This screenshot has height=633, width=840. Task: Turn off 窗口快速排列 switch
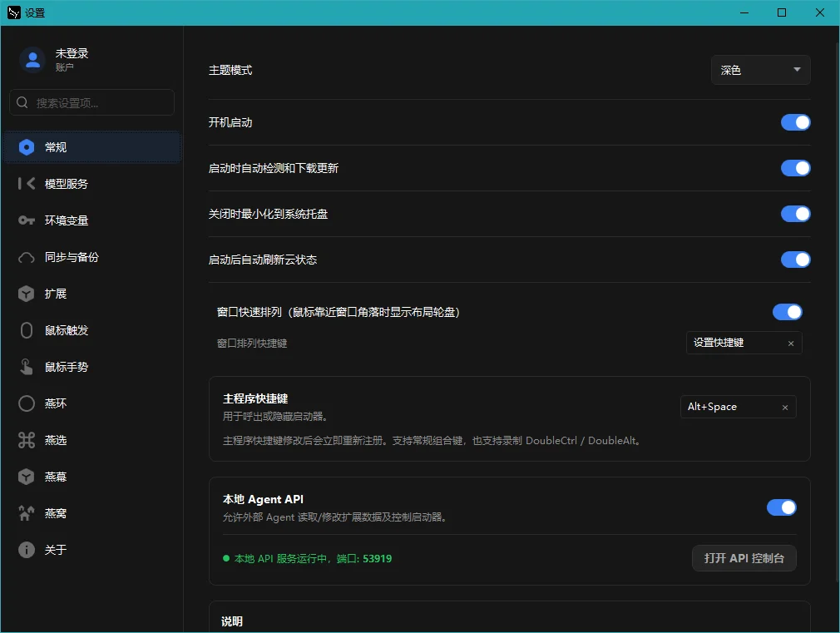(x=787, y=312)
